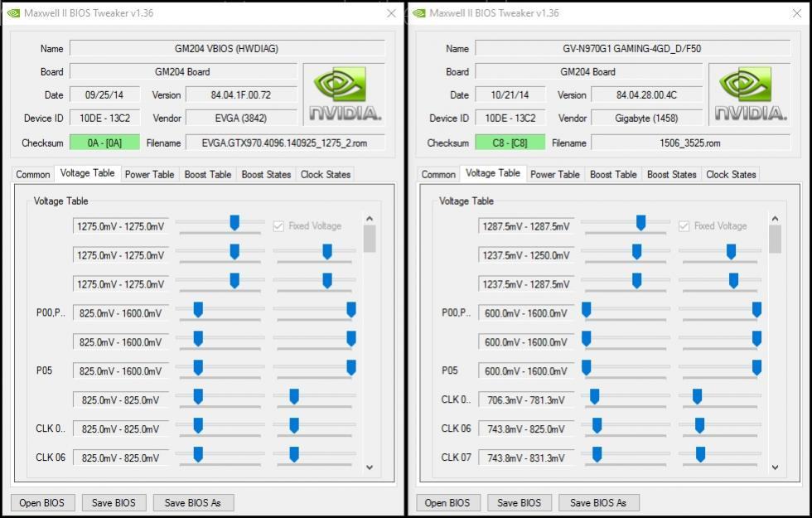
Task: Click the app icon in left window title bar
Action: click(13, 13)
